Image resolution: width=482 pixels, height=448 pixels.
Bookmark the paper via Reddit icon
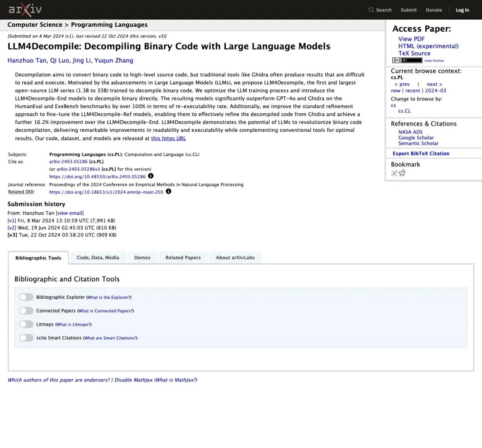(x=402, y=173)
